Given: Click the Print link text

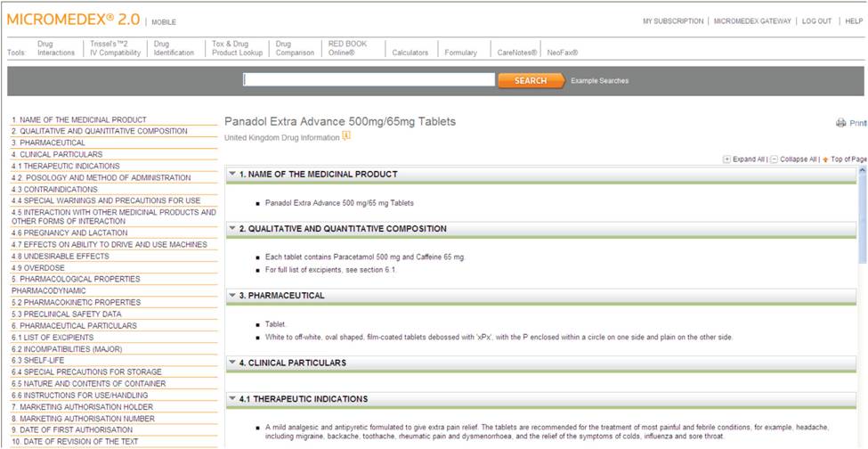Looking at the screenshot, I should 857,123.
